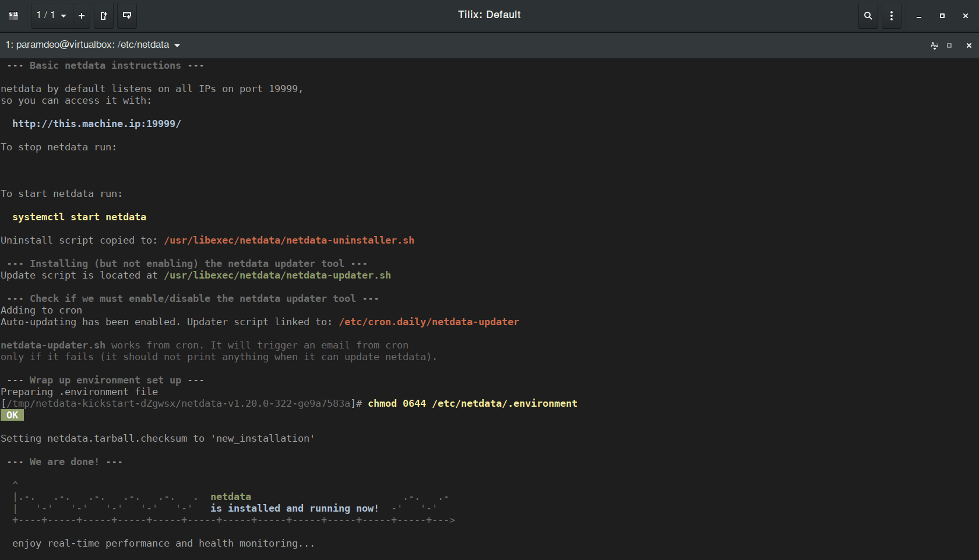
Task: Close the terminal pane
Action: [x=969, y=45]
